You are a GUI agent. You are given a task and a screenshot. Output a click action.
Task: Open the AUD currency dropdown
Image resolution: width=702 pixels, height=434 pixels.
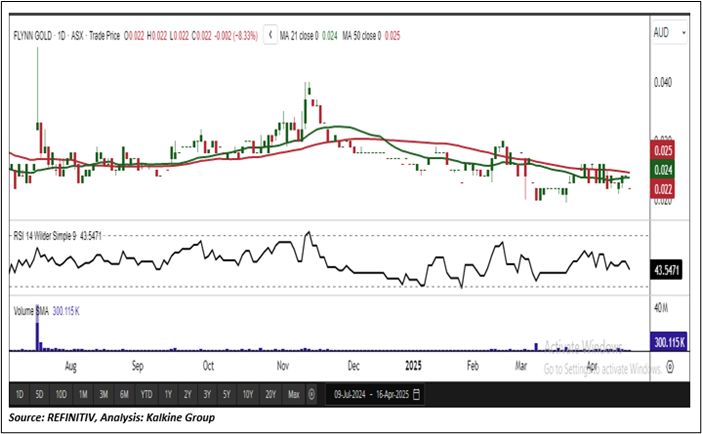coord(669,33)
